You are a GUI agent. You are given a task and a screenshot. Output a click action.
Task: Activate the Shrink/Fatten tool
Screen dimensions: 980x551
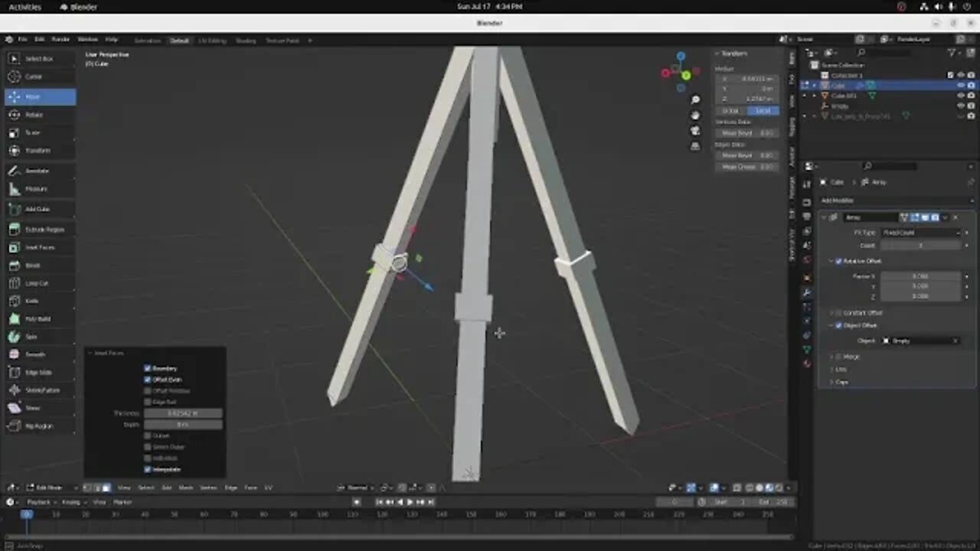coord(40,390)
